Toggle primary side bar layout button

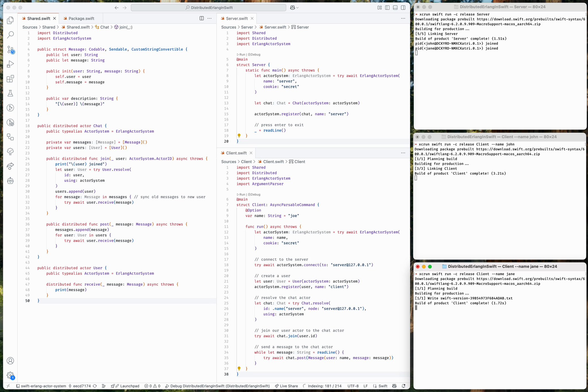click(387, 8)
